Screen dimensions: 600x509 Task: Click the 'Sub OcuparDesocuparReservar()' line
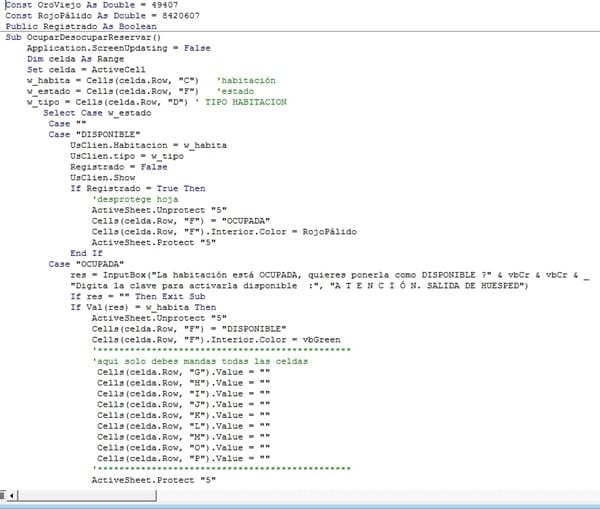pyautogui.click(x=83, y=38)
